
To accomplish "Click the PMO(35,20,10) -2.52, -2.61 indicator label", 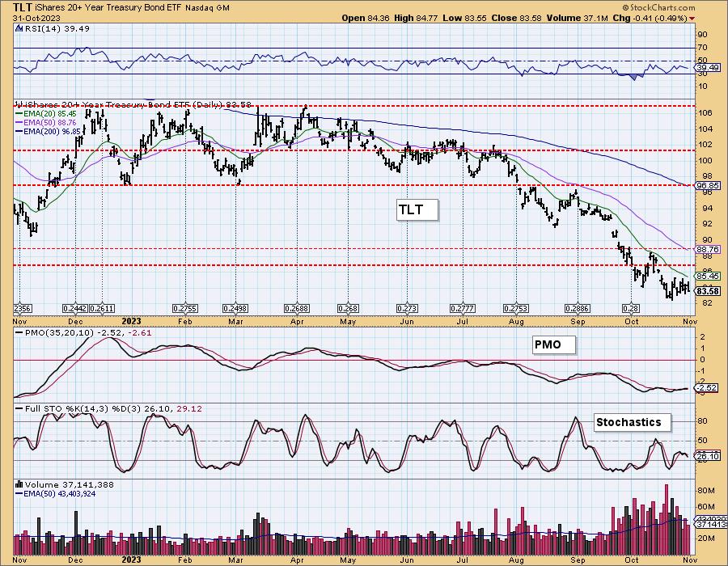I will click(x=83, y=332).
